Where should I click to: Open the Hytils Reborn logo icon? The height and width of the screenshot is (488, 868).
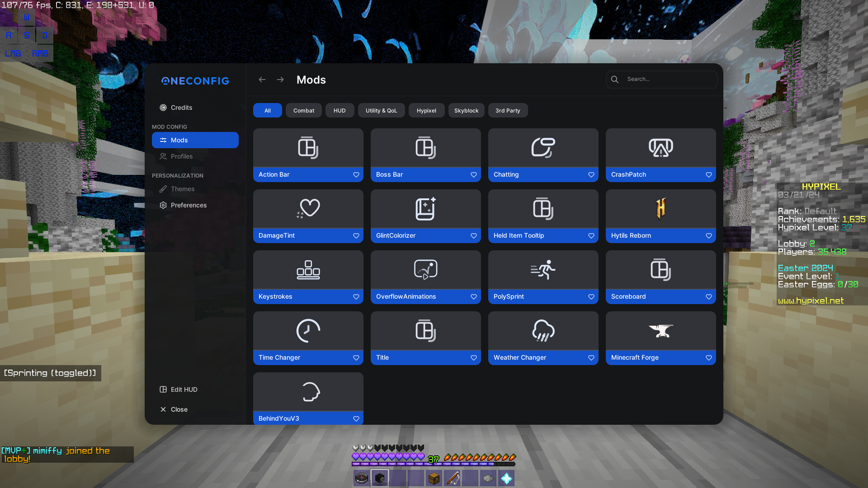tap(661, 209)
